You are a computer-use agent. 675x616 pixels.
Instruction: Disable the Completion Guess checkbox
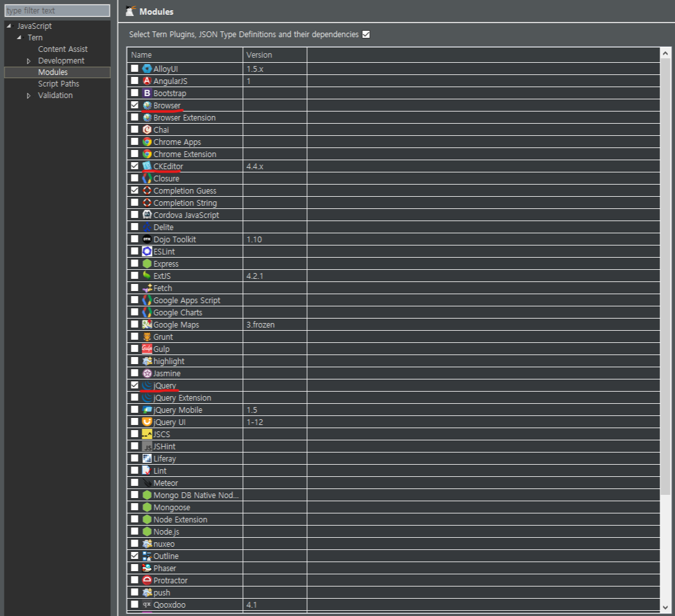pos(135,190)
